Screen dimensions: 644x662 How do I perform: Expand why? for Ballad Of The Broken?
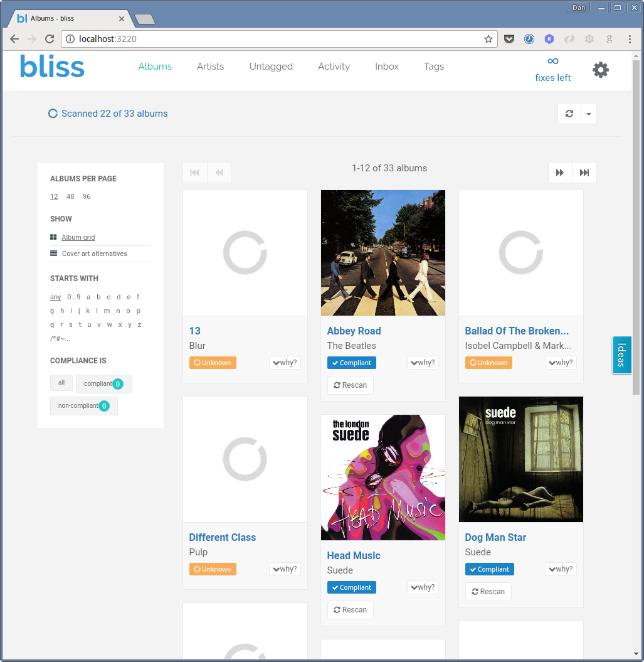coord(561,363)
